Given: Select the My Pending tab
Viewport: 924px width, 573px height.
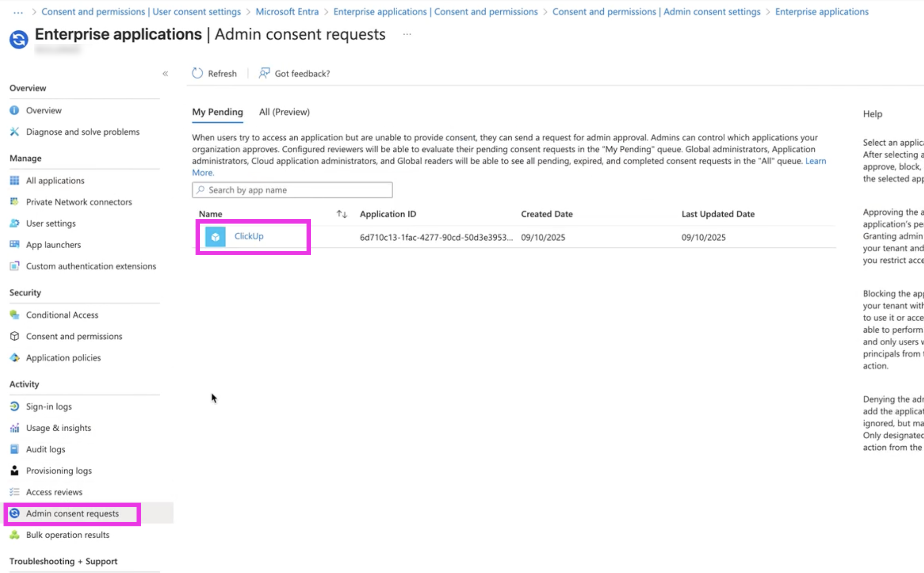Looking at the screenshot, I should pyautogui.click(x=217, y=112).
